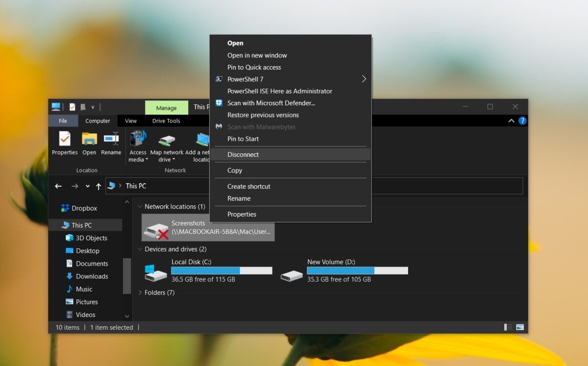Select the PowerShell 7 icon in context menu
The image size is (588, 366).
(219, 79)
